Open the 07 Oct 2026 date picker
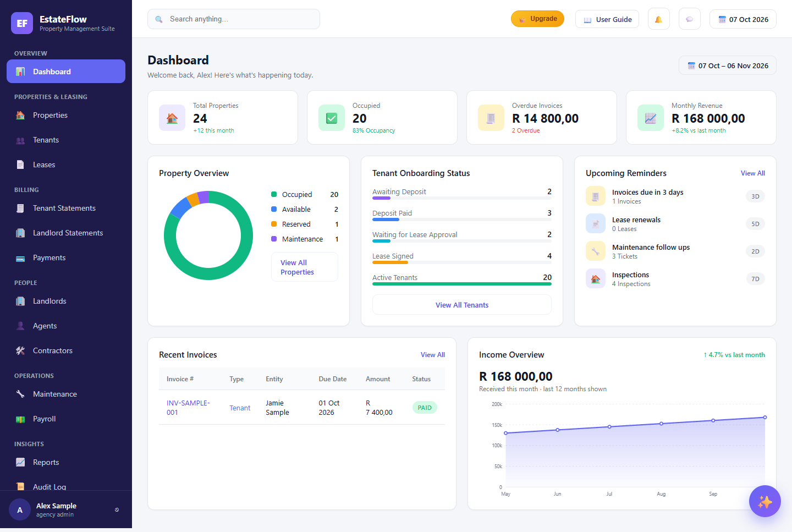Screen dimensions: 792x532 pyautogui.click(x=743, y=19)
